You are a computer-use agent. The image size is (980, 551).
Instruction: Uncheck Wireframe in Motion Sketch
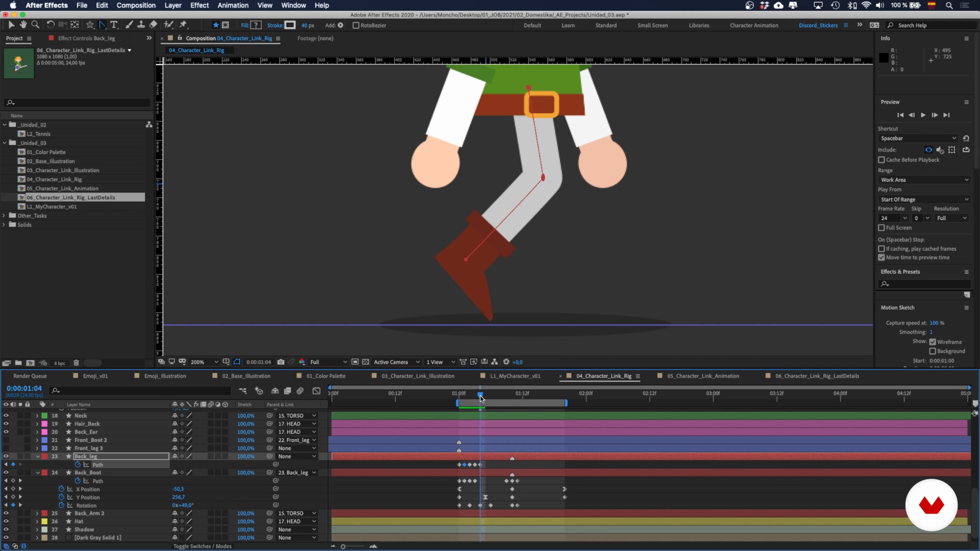point(933,342)
